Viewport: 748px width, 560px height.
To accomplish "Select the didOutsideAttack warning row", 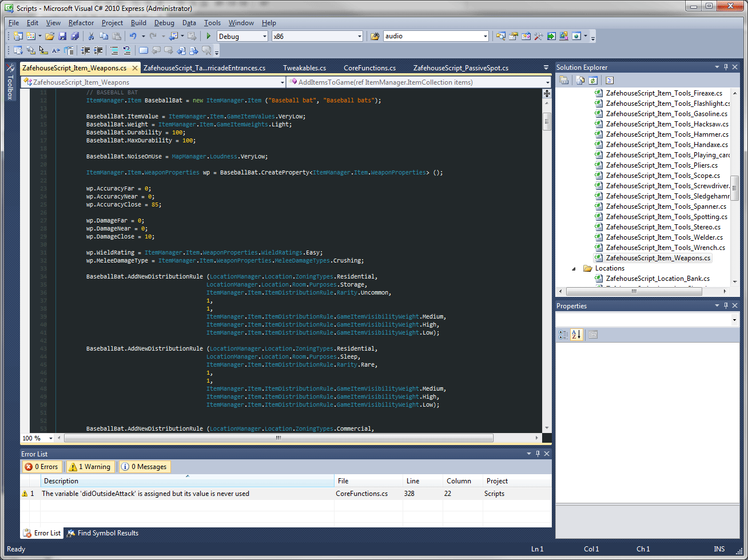I will pyautogui.click(x=145, y=494).
